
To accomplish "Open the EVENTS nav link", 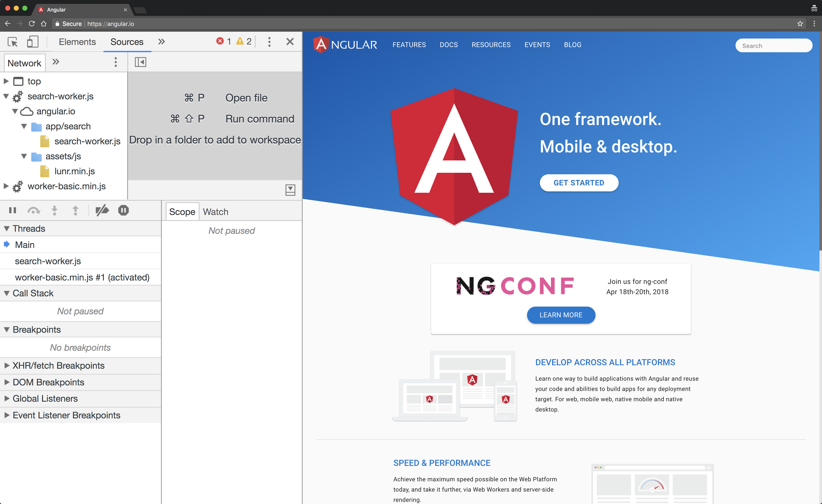I will 537,45.
